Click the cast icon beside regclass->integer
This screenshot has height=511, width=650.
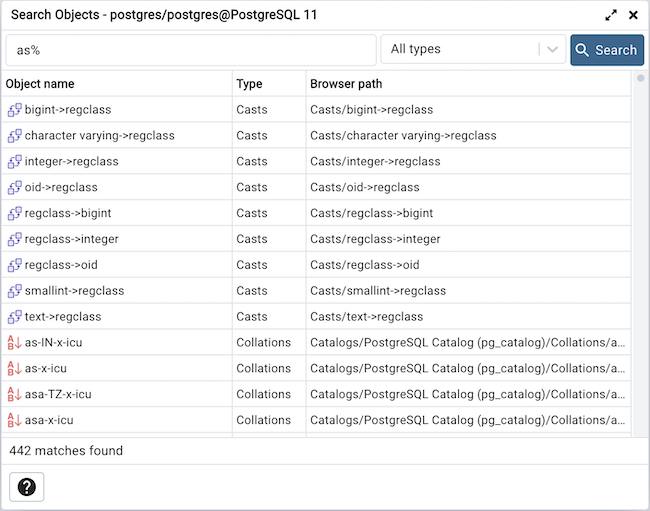[x=14, y=240]
